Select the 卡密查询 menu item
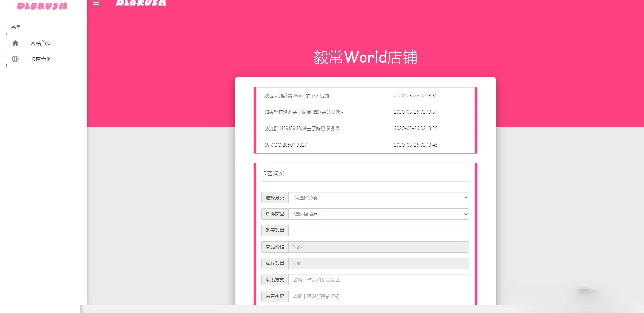644x313 pixels. tap(41, 59)
